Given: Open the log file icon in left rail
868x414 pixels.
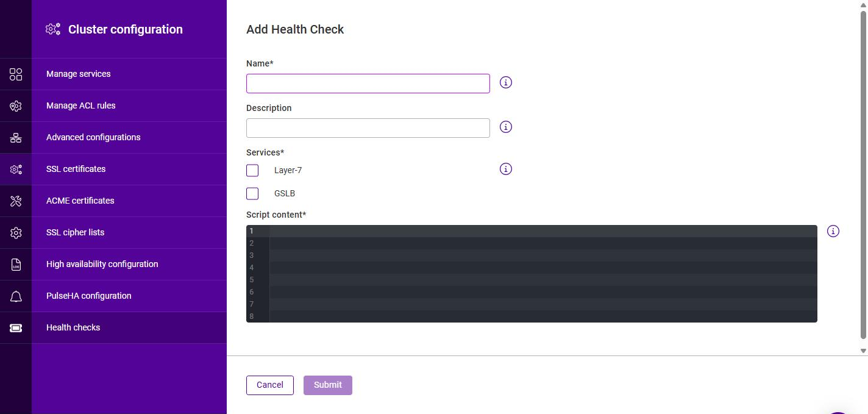Looking at the screenshot, I should pyautogui.click(x=16, y=265).
